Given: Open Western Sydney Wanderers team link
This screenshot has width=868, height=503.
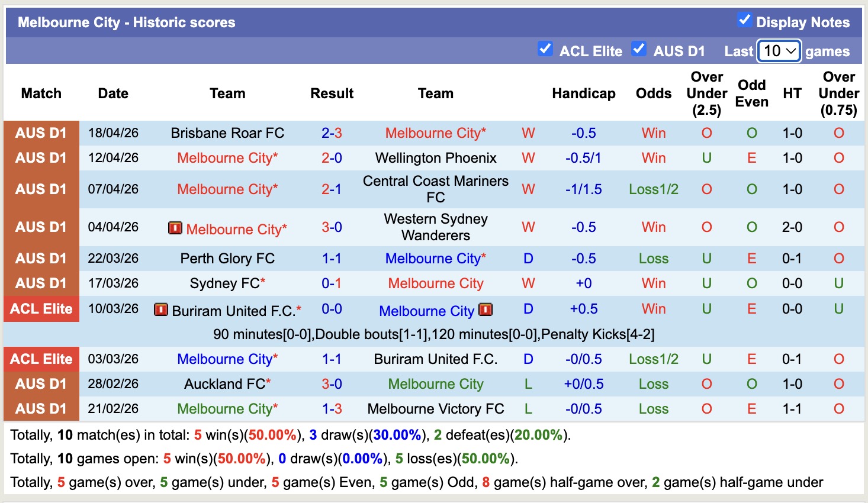Looking at the screenshot, I should pyautogui.click(x=436, y=227).
